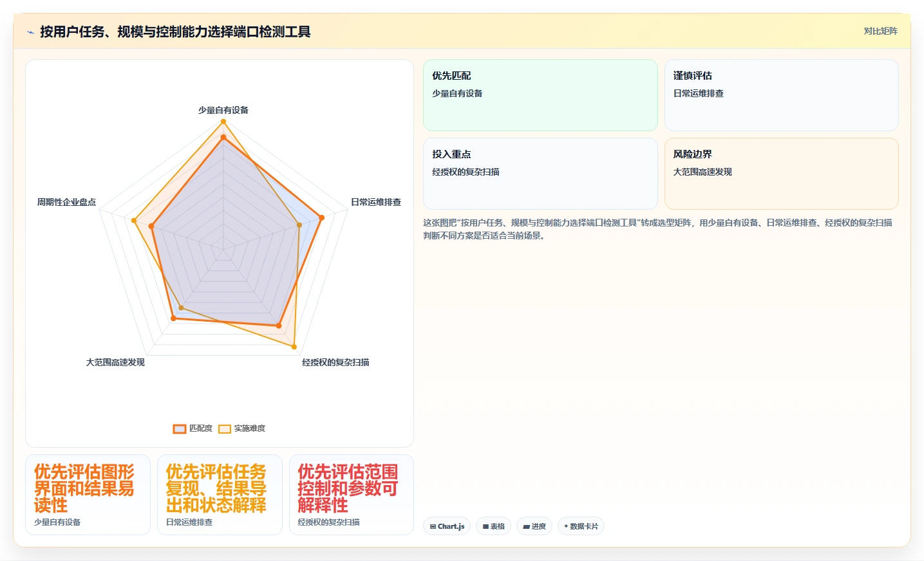
Task: Select the 优先评估图形界面和结果易读性 card
Action: pyautogui.click(x=88, y=495)
